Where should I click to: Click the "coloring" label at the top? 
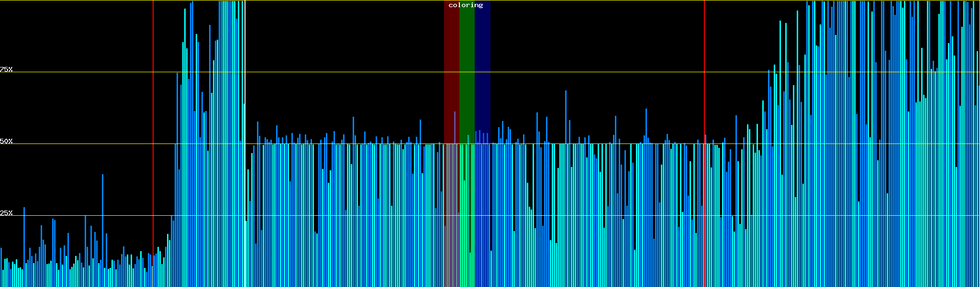(466, 5)
